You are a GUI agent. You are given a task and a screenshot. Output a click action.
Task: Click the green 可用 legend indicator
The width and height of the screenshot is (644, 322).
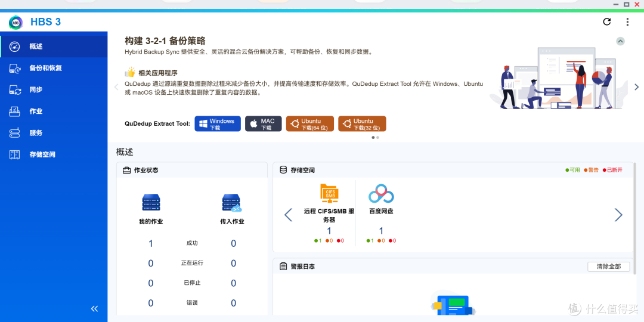click(572, 170)
